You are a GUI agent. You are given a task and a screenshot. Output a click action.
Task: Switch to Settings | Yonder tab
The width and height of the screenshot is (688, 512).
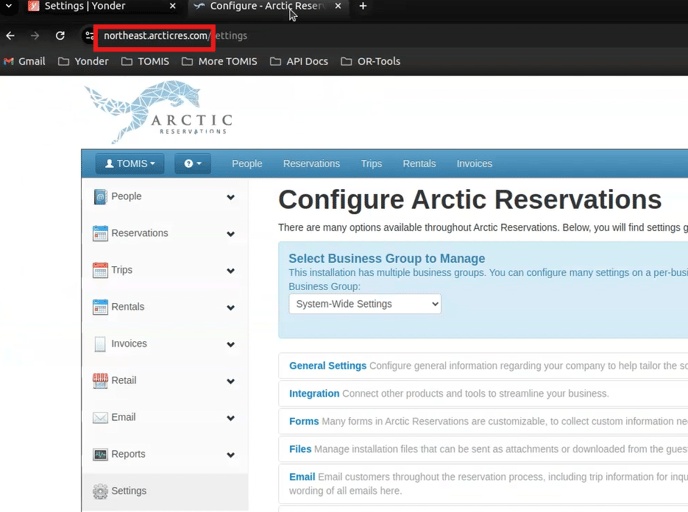click(x=102, y=6)
